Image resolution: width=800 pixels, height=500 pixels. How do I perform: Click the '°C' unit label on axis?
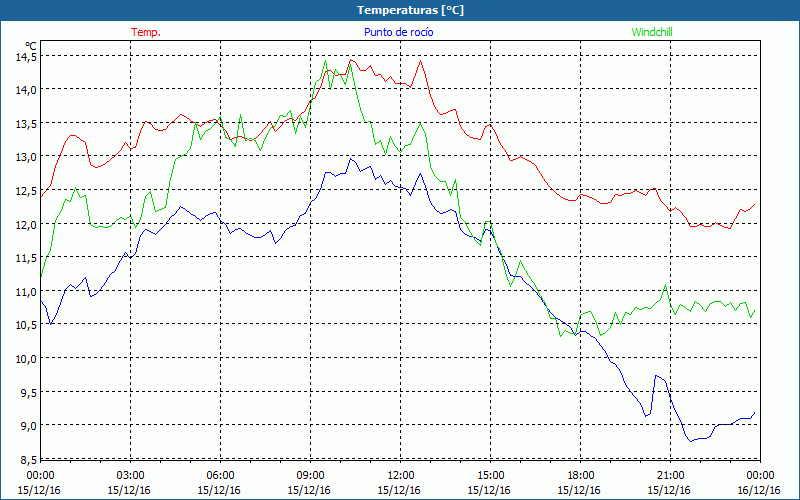pos(31,45)
